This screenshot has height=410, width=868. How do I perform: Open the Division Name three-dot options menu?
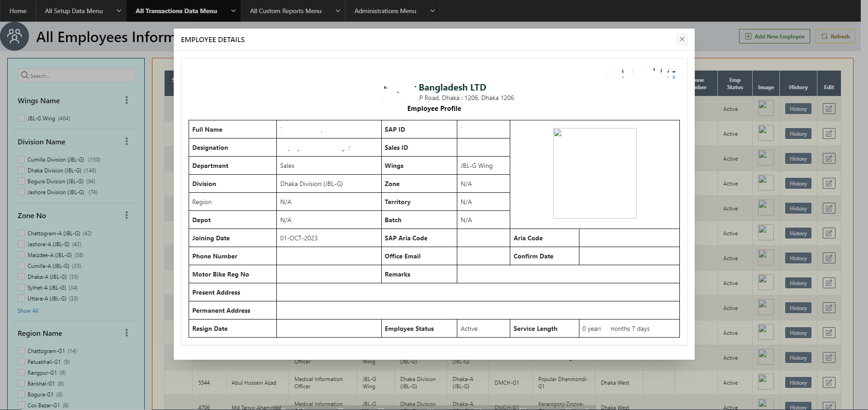[x=127, y=141]
